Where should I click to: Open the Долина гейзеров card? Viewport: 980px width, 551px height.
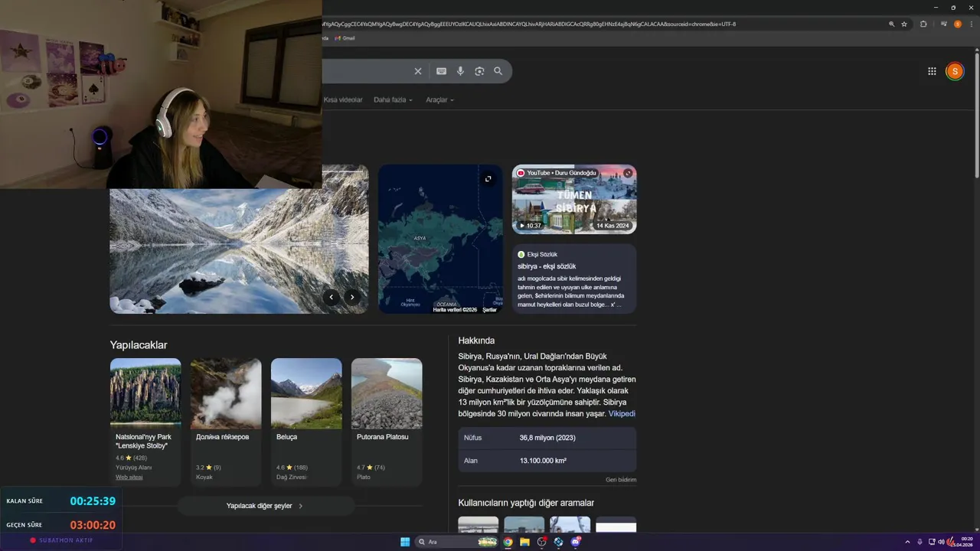point(226,422)
